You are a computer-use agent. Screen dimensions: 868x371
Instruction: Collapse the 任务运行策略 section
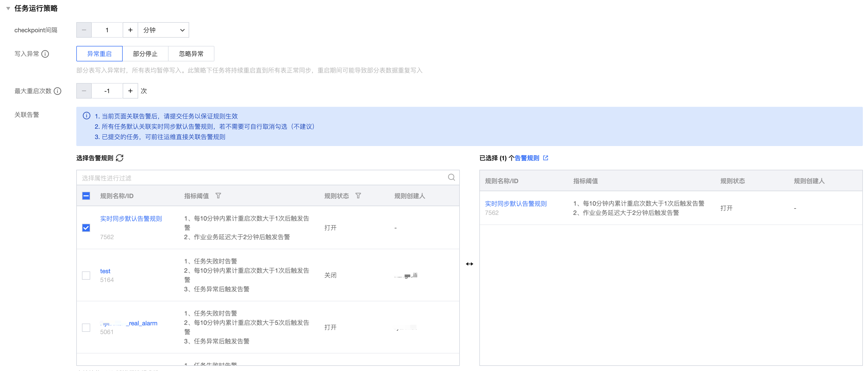point(9,9)
